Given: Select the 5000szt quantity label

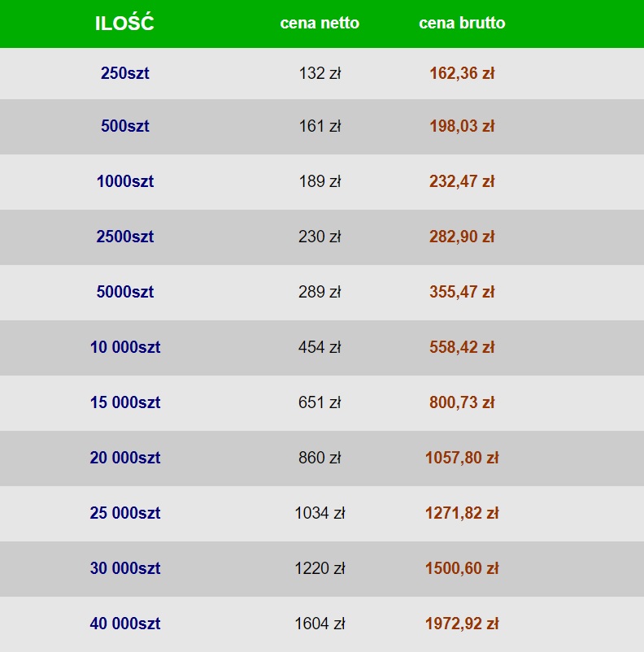Looking at the screenshot, I should click(125, 293).
